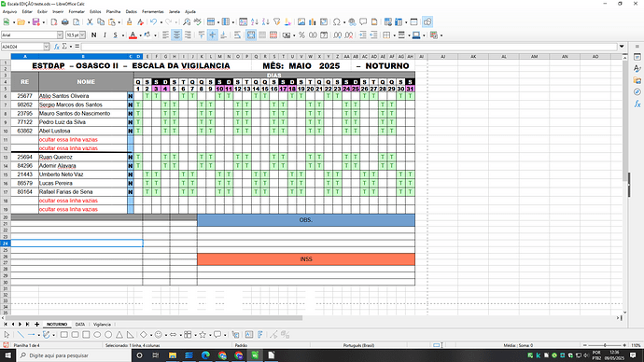Click the Cut scissors icon
644x362 pixels.
pos(90,22)
